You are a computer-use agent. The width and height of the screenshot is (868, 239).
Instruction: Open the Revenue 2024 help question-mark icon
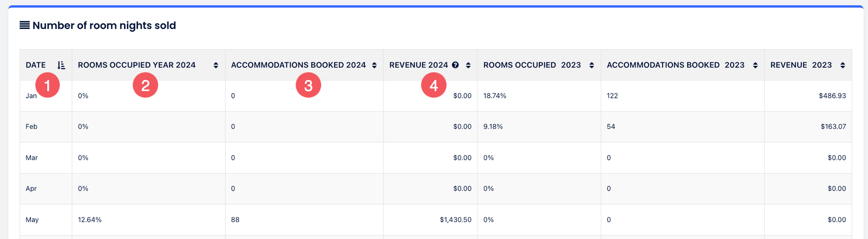[x=455, y=65]
